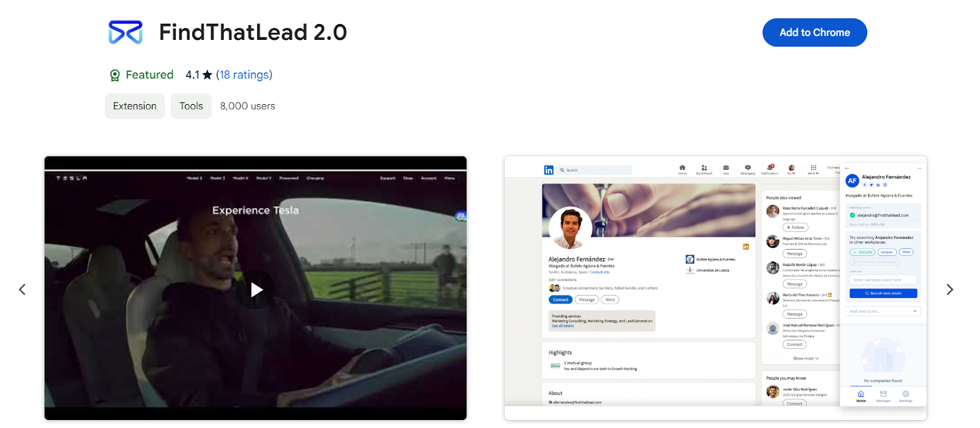
Task: Select the Extension category chip
Action: 135,106
